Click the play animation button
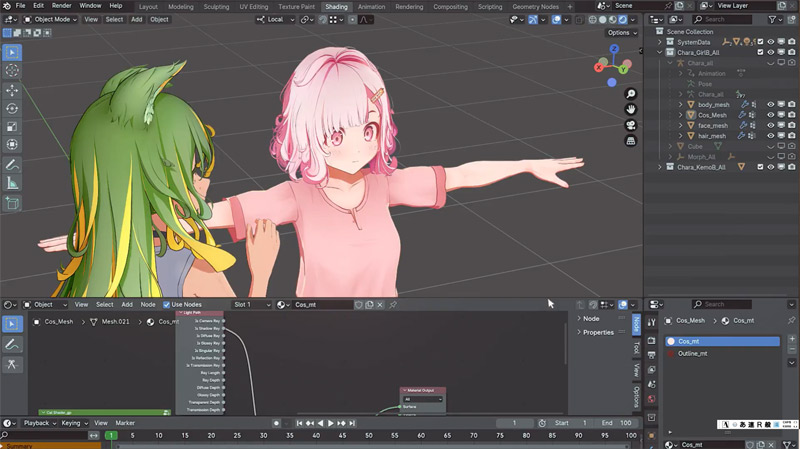Image resolution: width=800 pixels, height=449 pixels. 331,423
